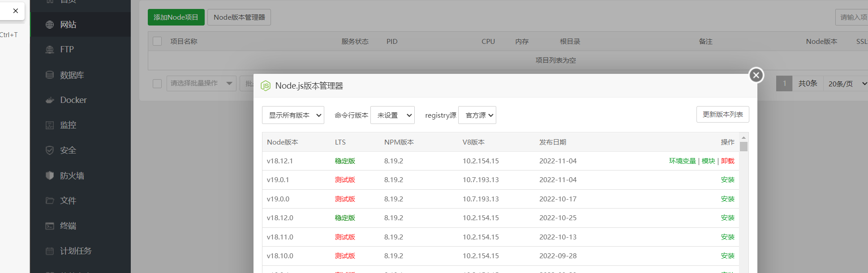Open the 20条/页 page size dropdown
The height and width of the screenshot is (273, 868).
(x=846, y=84)
